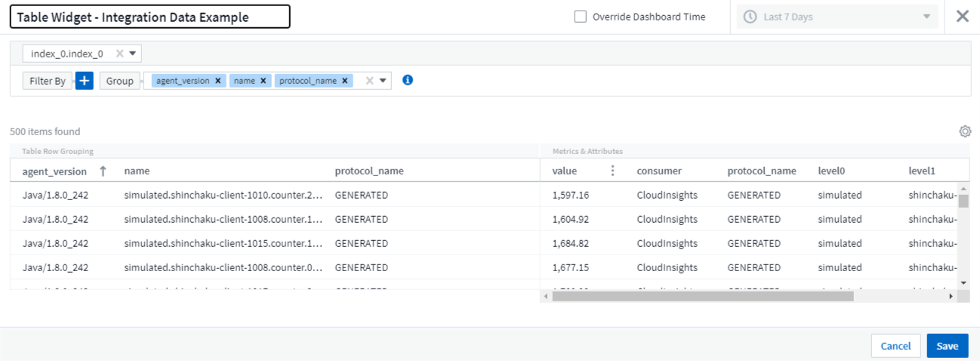Open value column three-dot menu

click(612, 171)
